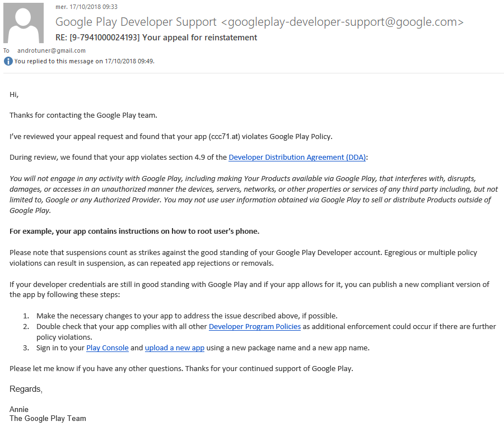Click 'The Google Play Team' signature line

tap(48, 418)
